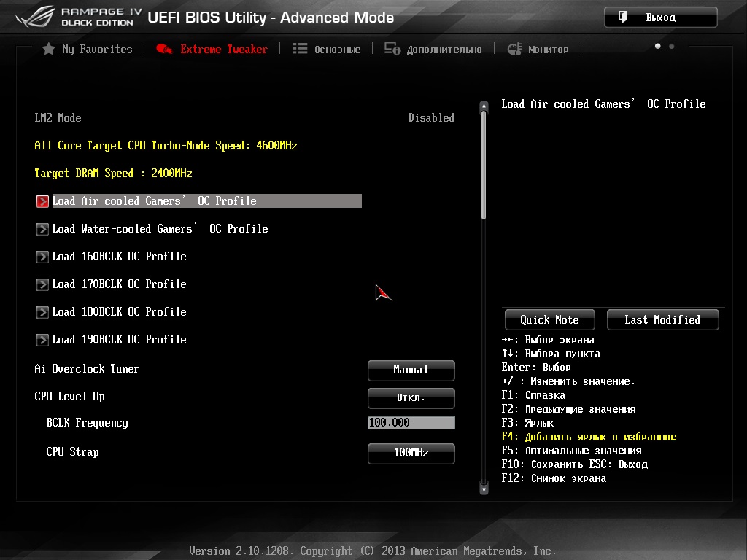Click the F3 Ярлык hint

[528, 423]
